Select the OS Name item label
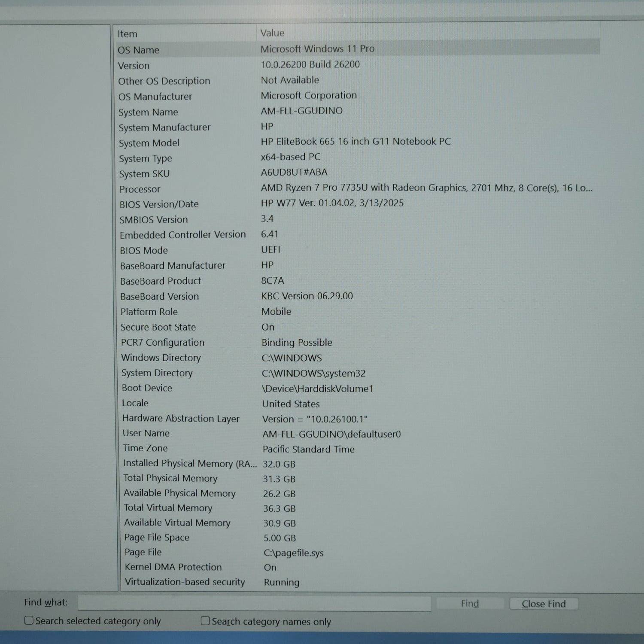The width and height of the screenshot is (644, 644). click(138, 50)
